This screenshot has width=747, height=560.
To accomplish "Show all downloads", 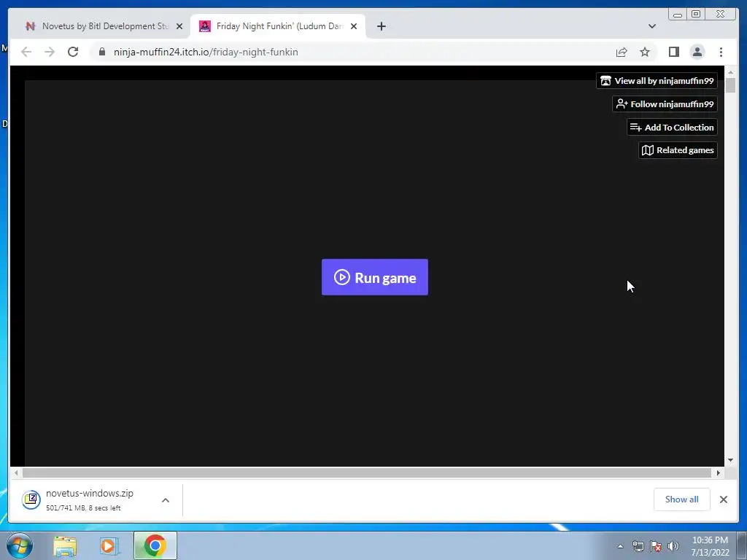I will 682,499.
